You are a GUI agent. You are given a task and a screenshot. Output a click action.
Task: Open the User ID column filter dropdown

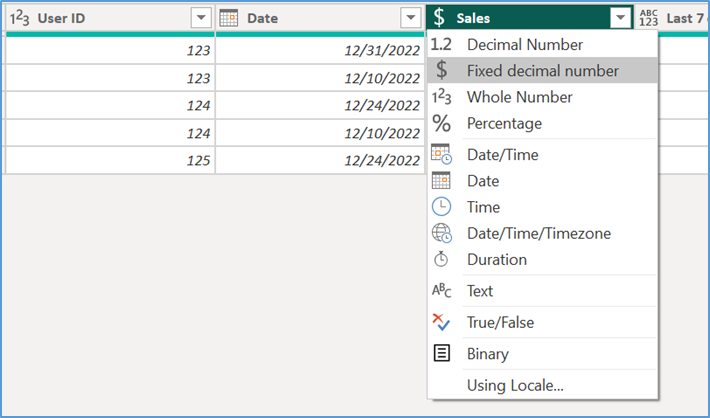(201, 18)
